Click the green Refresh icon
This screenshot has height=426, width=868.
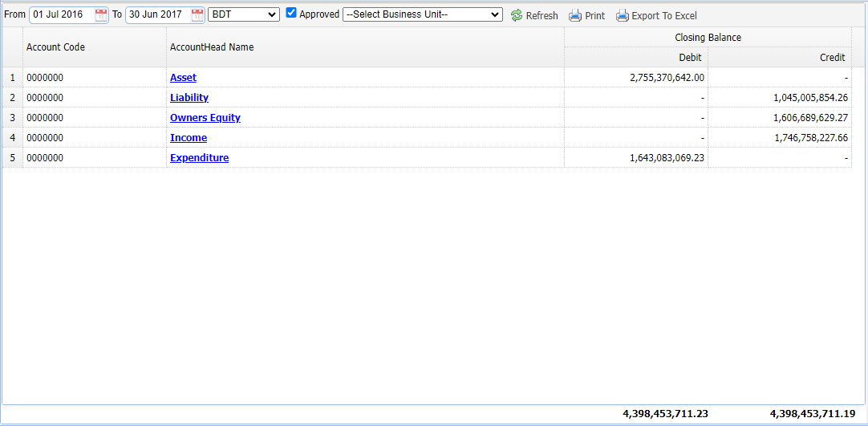pyautogui.click(x=517, y=15)
